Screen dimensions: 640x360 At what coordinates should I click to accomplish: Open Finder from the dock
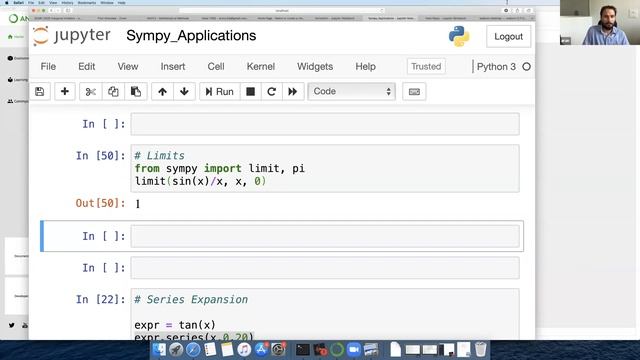coord(160,349)
